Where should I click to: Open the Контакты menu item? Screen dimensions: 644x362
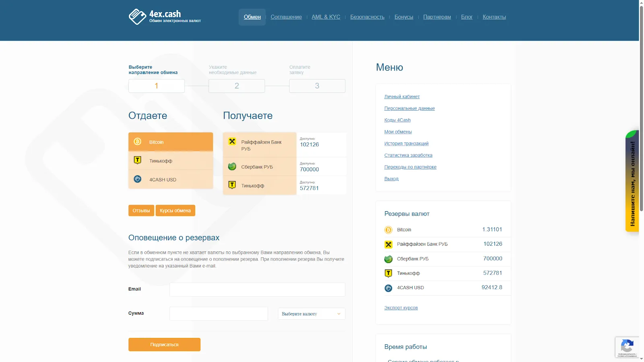point(494,17)
